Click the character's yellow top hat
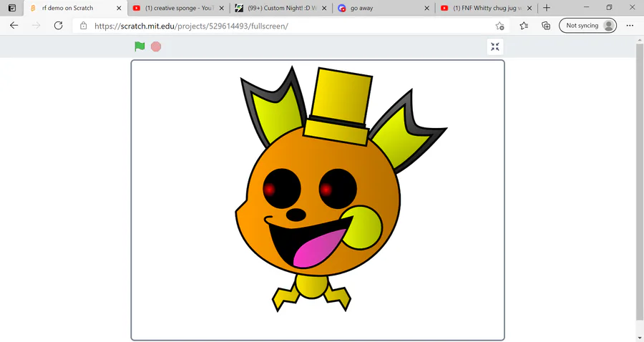This screenshot has height=342, width=644. [338, 107]
